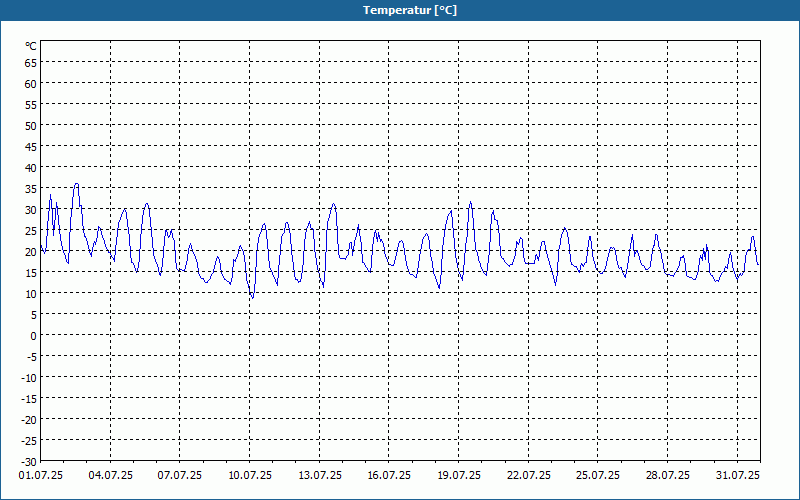Click the '40' y-axis label
The width and height of the screenshot is (800, 500).
[x=31, y=168]
